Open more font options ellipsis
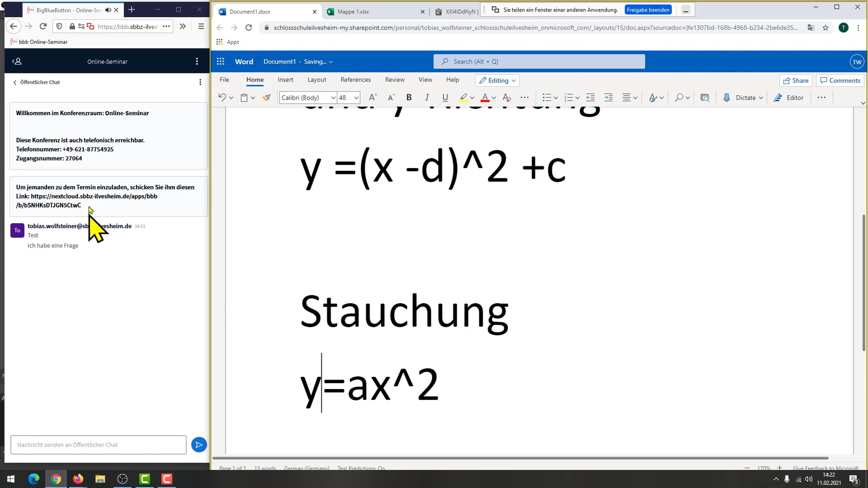Viewport: 868px width, 488px height. coord(524,98)
